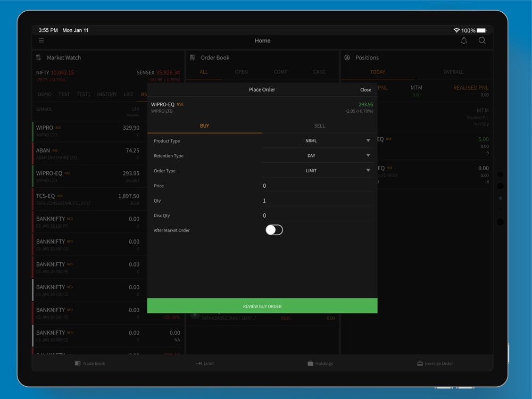Image resolution: width=532 pixels, height=399 pixels.
Task: Select ABAN row in Market Watch
Action: (89, 153)
